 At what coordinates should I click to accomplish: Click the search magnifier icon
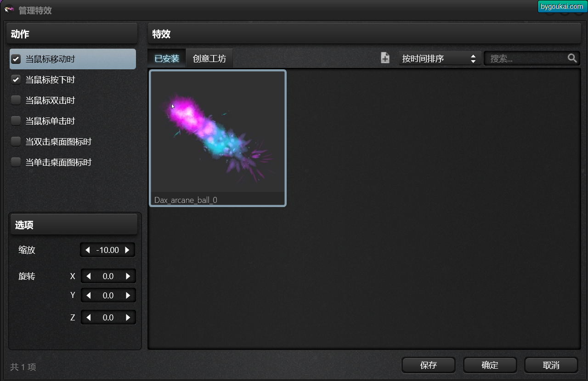572,58
